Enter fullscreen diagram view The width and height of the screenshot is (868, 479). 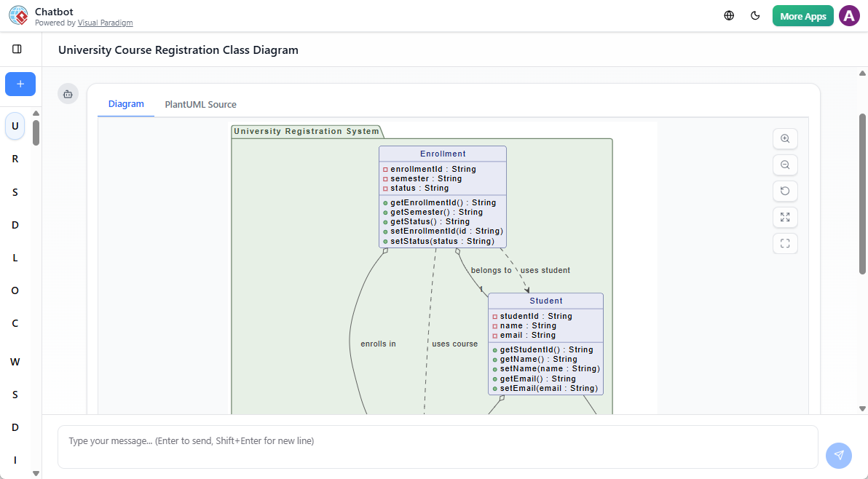pyautogui.click(x=785, y=243)
